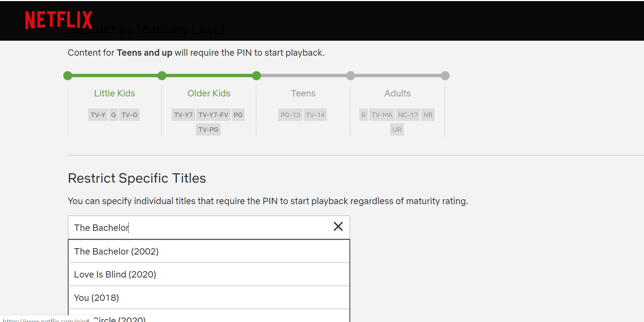The width and height of the screenshot is (644, 322).
Task: Click the Older Kids category heading
Action: pyautogui.click(x=209, y=93)
